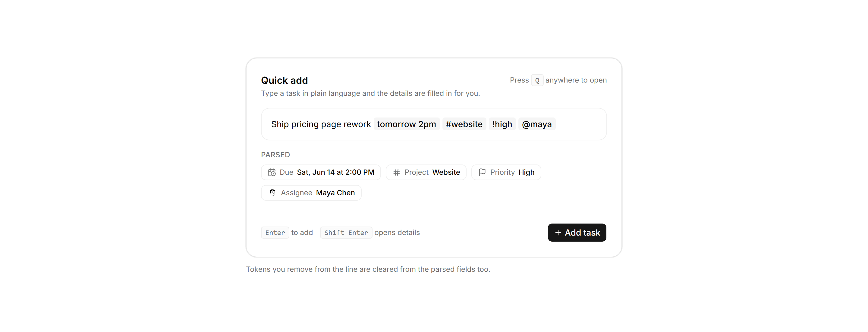Click the Q keyboard shortcut key hint
Screen dimensions: 868x332
pyautogui.click(x=537, y=80)
